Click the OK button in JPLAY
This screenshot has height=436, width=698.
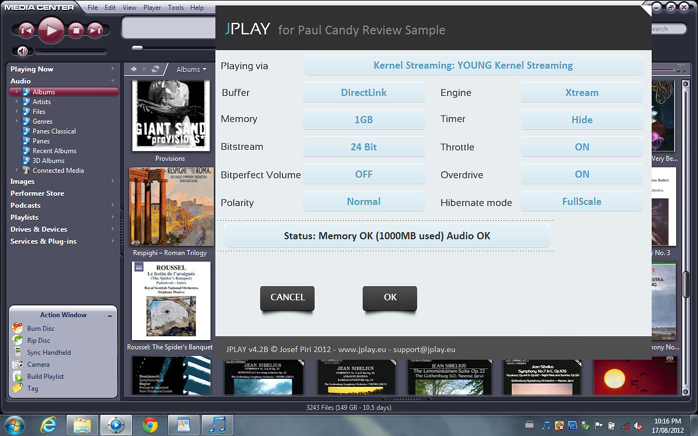coord(390,297)
